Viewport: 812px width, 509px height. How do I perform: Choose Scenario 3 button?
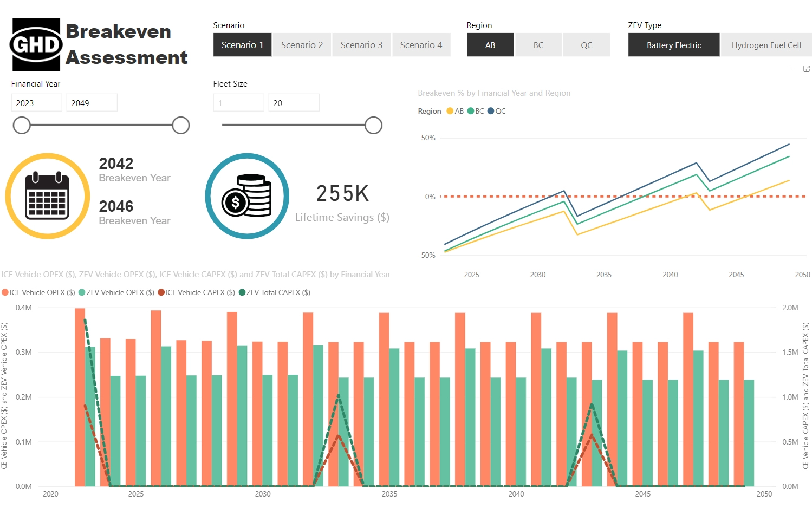tap(361, 45)
